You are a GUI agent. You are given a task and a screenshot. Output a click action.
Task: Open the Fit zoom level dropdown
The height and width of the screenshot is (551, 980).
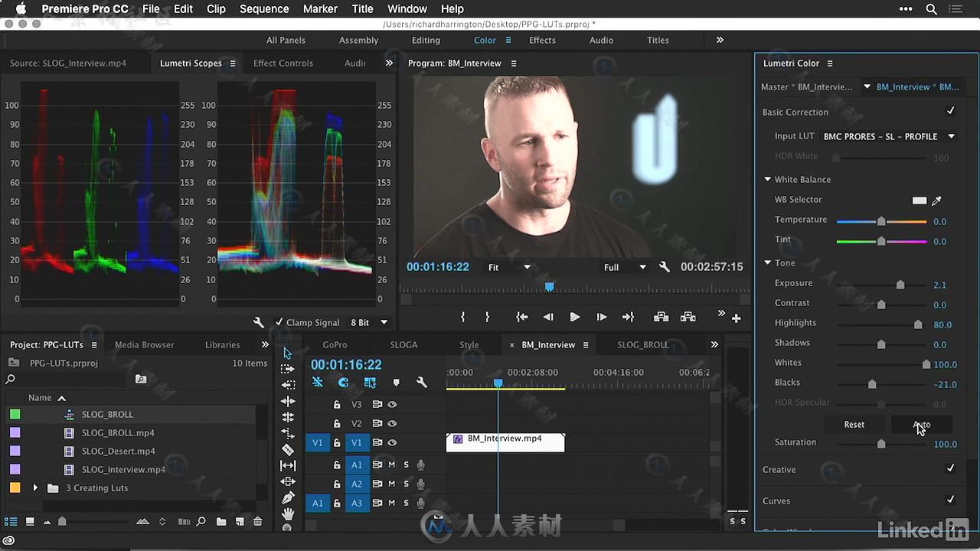[x=509, y=267]
